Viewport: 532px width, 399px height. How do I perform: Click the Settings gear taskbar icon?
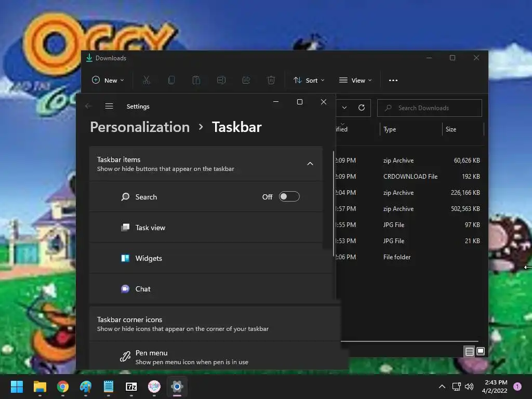(x=177, y=387)
